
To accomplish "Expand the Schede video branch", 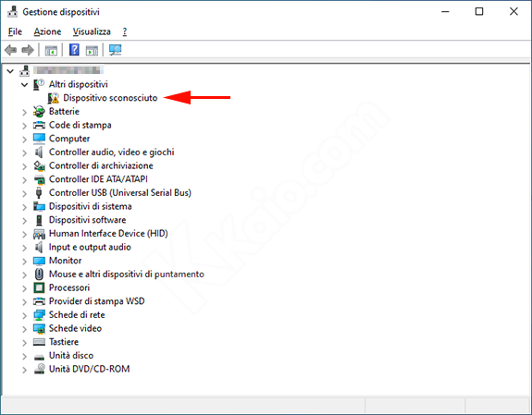I will click(x=24, y=328).
